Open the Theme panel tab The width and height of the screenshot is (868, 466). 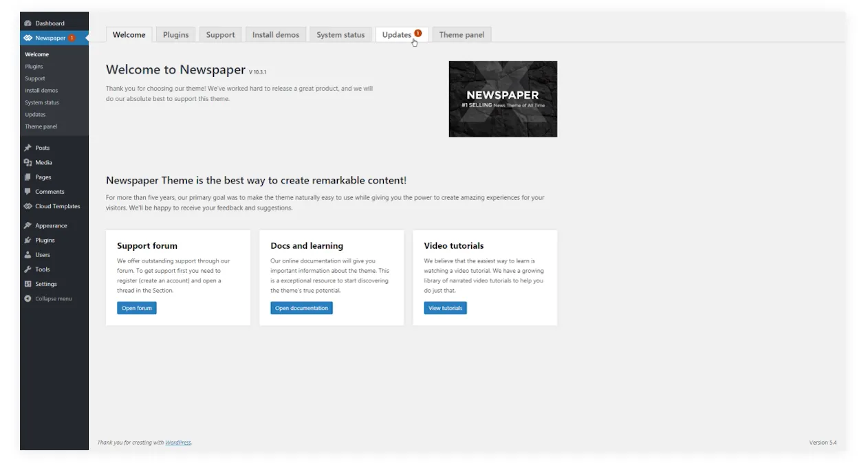(462, 34)
